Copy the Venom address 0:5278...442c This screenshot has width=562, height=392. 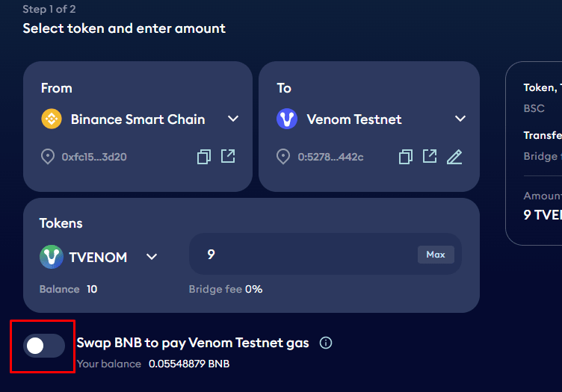click(406, 157)
